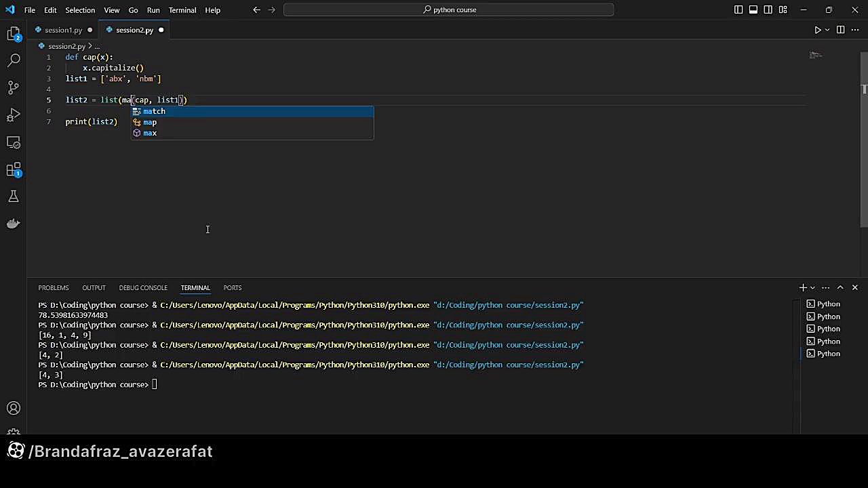Click the editor vertical scrollbar
868x488 pixels.
coord(864,139)
